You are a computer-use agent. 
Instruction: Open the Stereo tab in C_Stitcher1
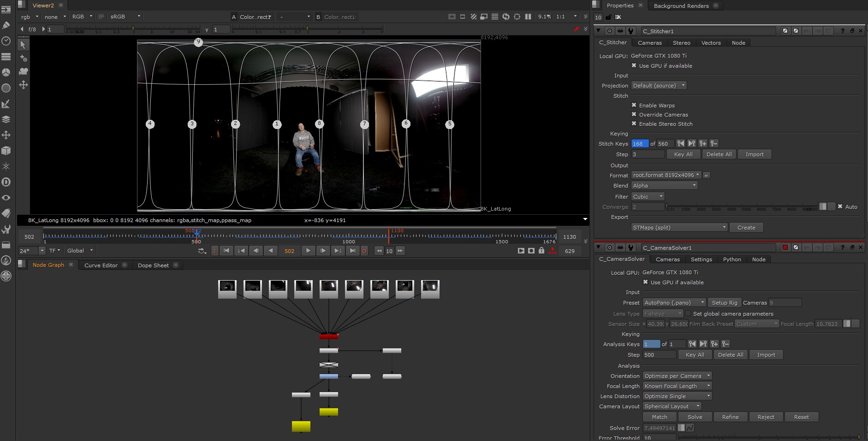click(681, 43)
